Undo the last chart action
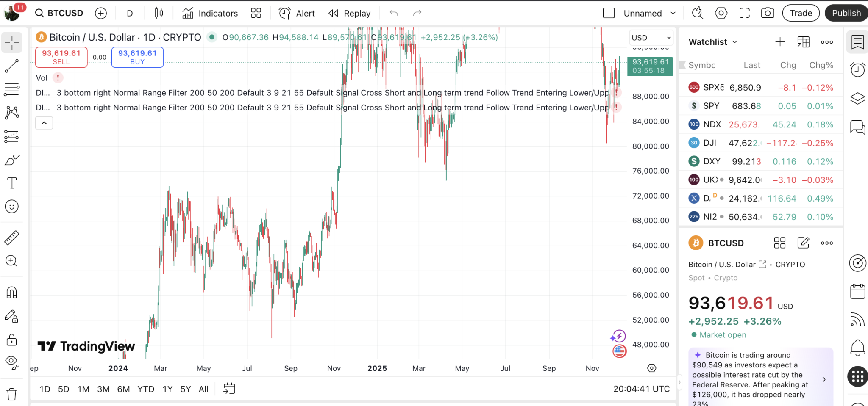 (394, 13)
